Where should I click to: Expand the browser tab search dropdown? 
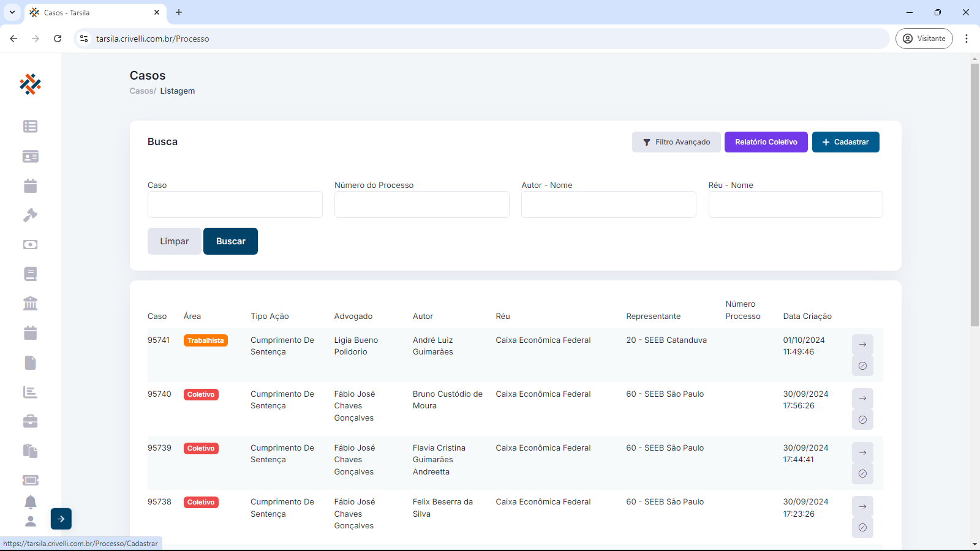[x=12, y=12]
